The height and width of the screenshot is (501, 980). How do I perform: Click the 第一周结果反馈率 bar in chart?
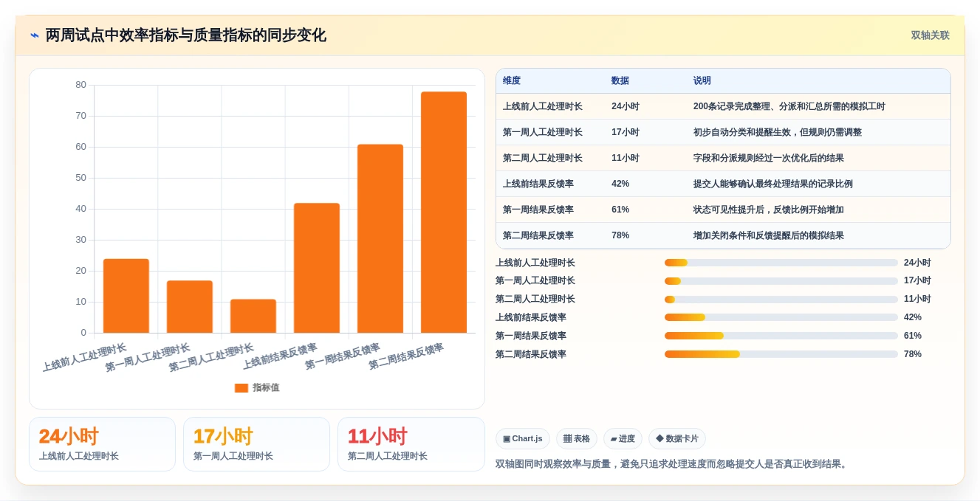point(380,238)
